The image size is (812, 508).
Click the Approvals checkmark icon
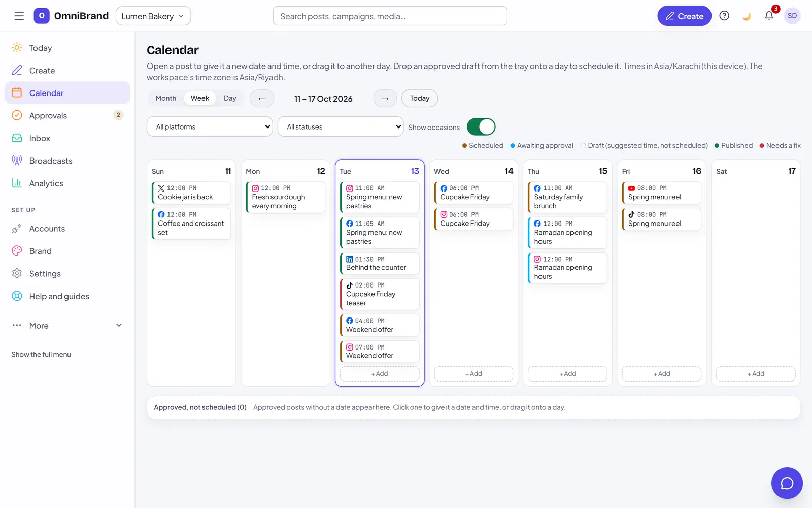click(x=17, y=115)
